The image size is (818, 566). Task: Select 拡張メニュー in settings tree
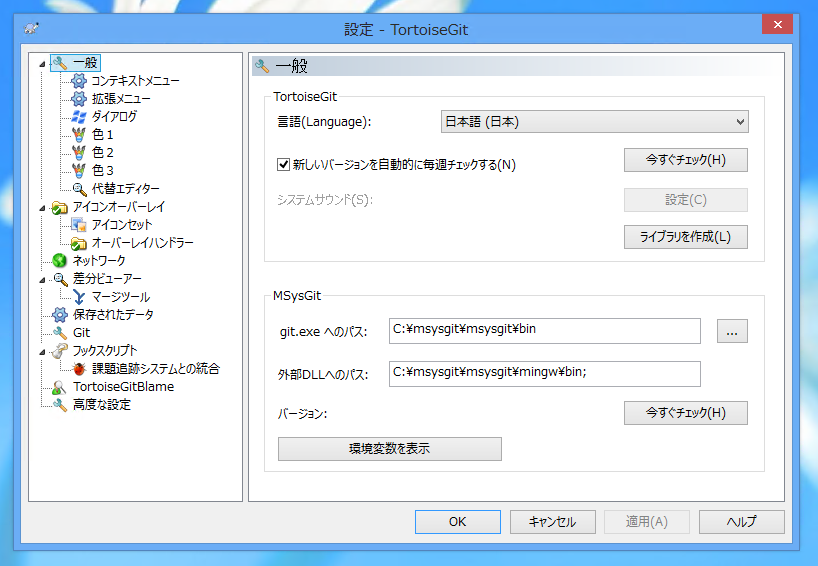tap(121, 99)
